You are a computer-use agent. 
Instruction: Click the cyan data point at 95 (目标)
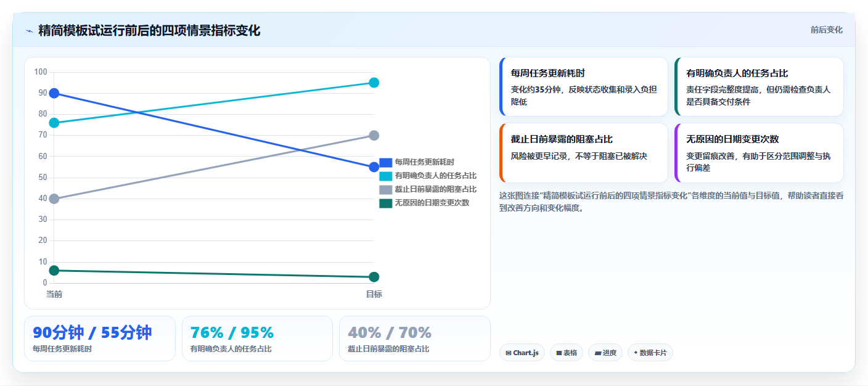coord(374,83)
